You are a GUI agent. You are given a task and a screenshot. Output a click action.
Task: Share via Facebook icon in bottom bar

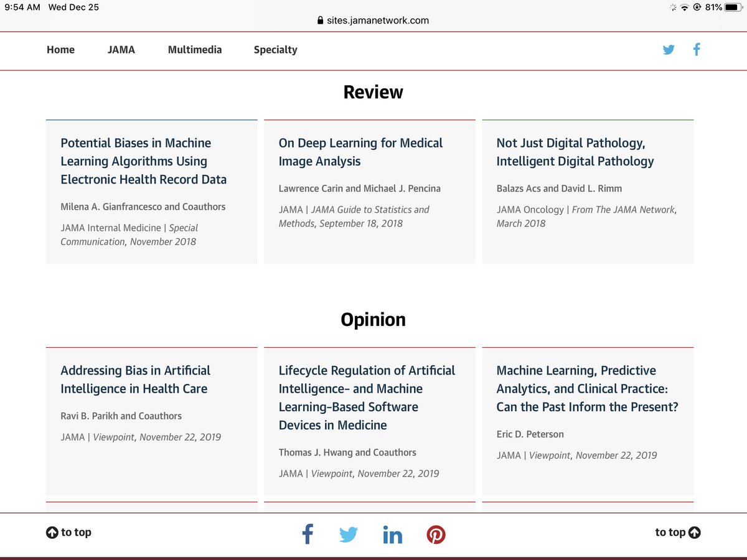[308, 534]
